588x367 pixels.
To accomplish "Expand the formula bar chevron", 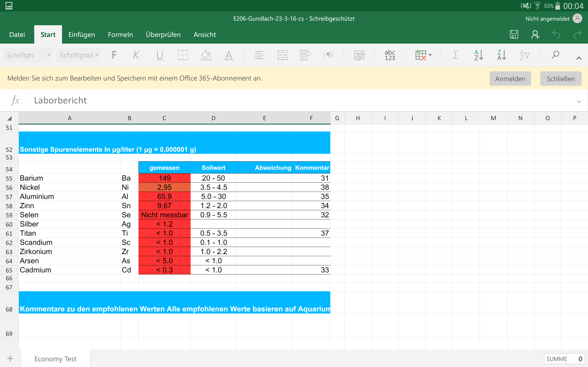I will click(579, 102).
